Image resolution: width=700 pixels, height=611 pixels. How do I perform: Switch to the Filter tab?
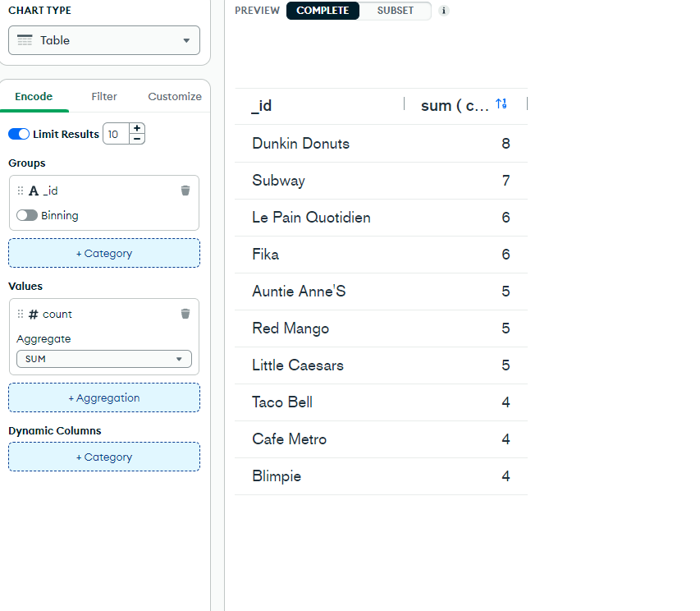(104, 96)
